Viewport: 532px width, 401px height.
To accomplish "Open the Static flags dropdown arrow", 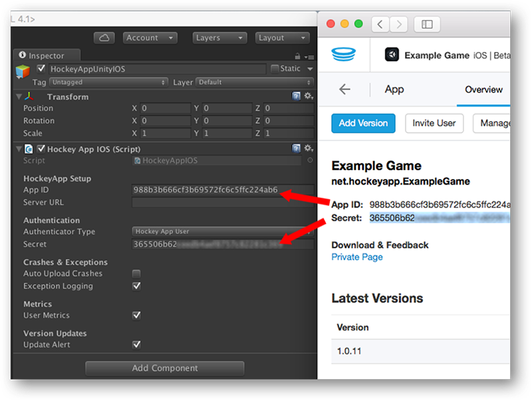I will pos(310,69).
